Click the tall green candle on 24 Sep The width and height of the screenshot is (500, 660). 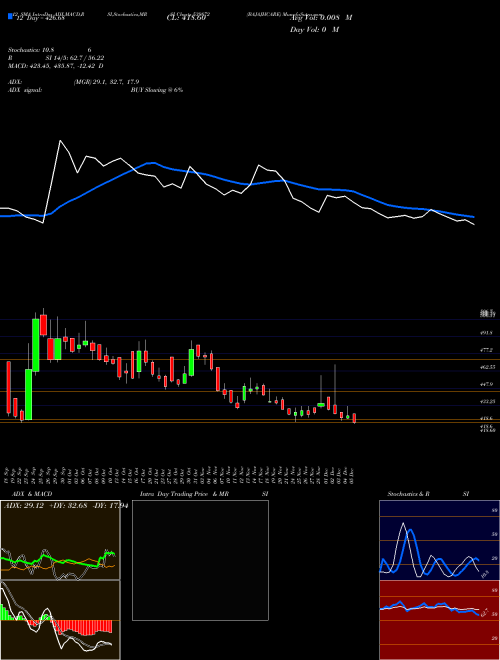point(36,345)
